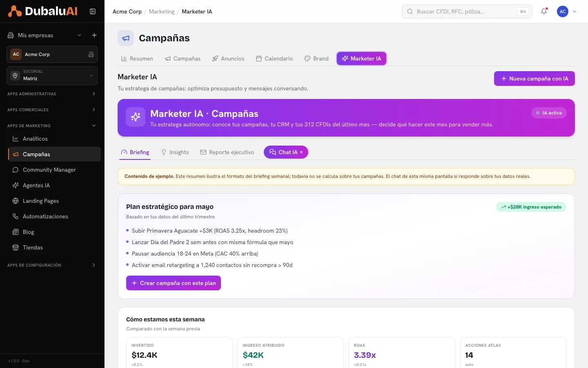The height and width of the screenshot is (368, 588).
Task: Open Agentes IA in sidebar
Action: (x=54, y=185)
